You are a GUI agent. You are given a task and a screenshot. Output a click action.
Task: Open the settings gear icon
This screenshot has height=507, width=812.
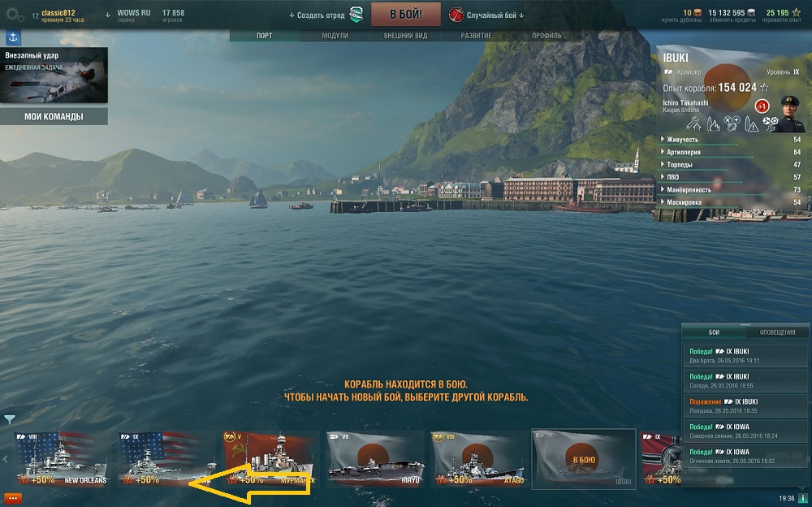pyautogui.click(x=14, y=15)
